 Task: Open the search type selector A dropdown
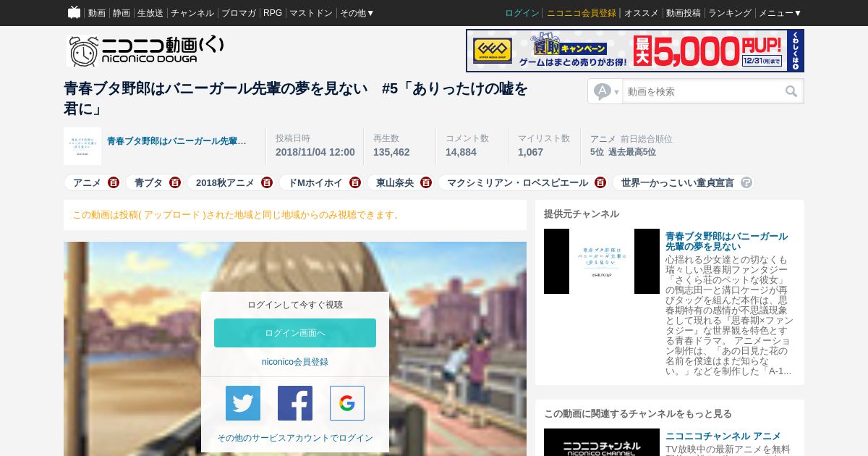pyautogui.click(x=606, y=91)
